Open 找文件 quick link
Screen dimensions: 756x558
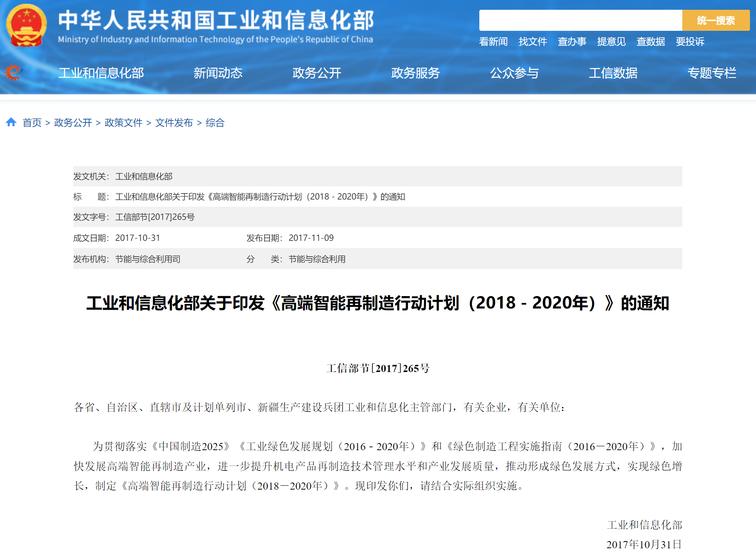point(532,42)
